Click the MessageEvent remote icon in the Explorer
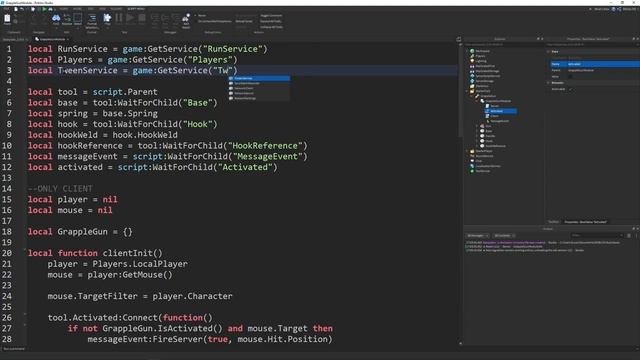This screenshot has width=640, height=360. click(x=487, y=121)
